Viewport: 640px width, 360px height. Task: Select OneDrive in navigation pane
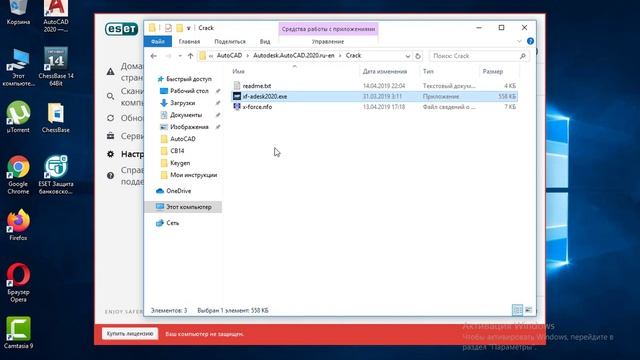coord(178,191)
